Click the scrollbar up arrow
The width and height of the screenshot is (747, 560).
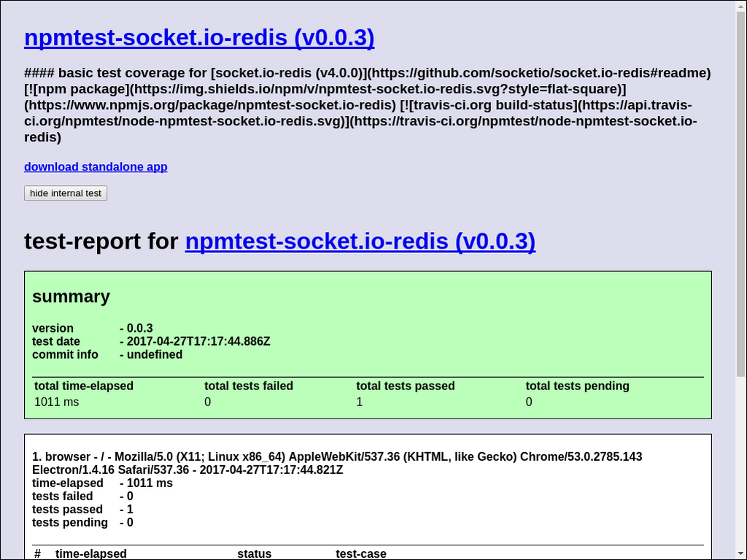pos(741,5)
